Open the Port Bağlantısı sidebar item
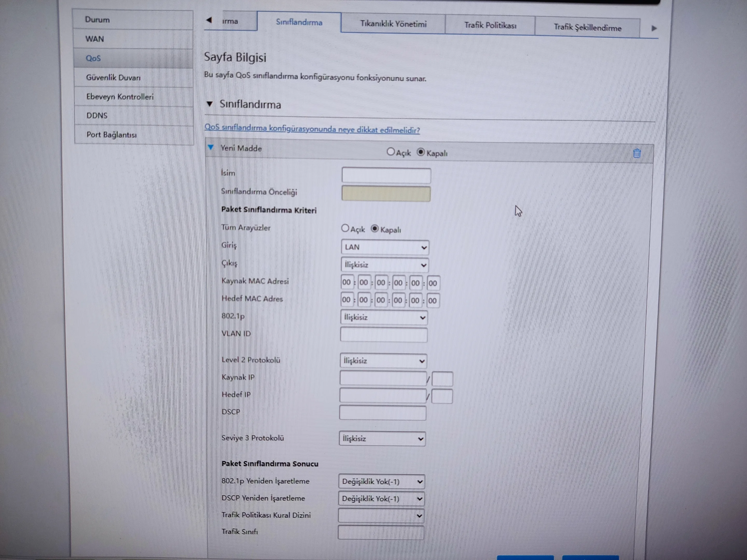Viewport: 747px width, 560px height. tap(134, 135)
